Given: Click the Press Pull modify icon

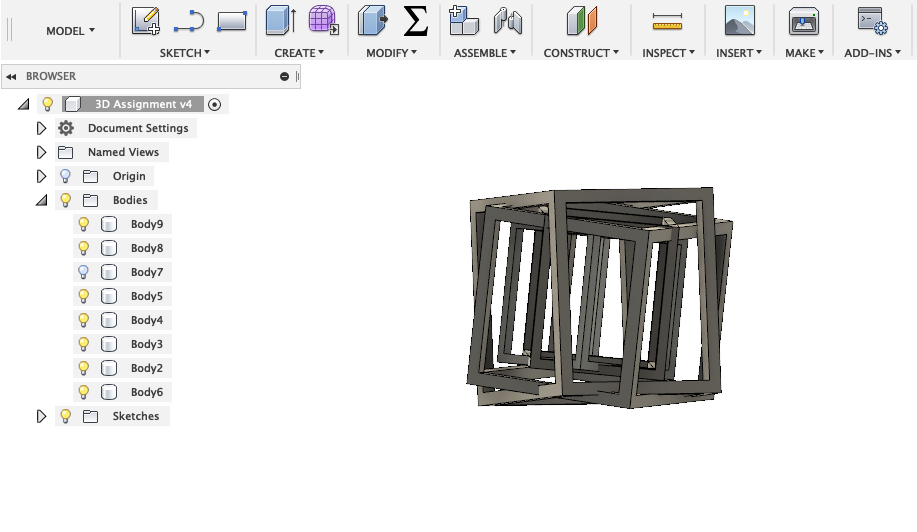Looking at the screenshot, I should pos(373,20).
